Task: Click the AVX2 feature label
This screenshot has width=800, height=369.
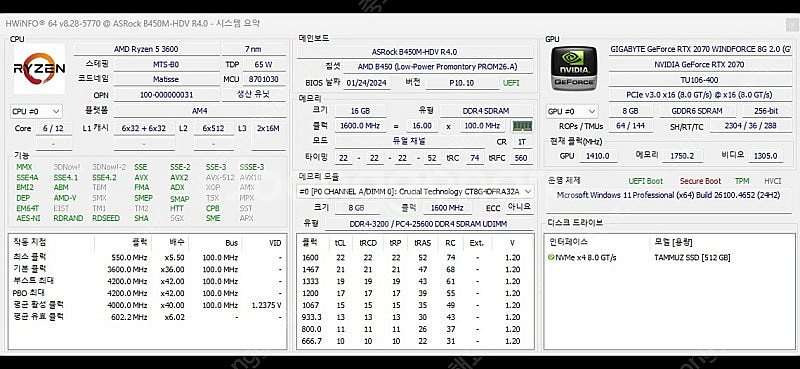Action: pos(179,178)
